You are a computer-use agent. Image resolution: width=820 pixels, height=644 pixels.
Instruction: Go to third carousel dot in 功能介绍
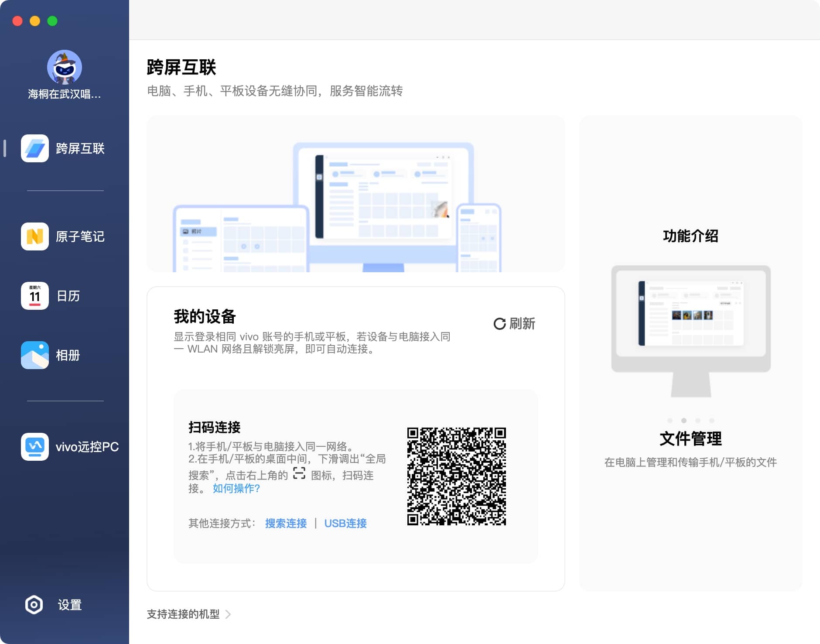click(x=698, y=421)
